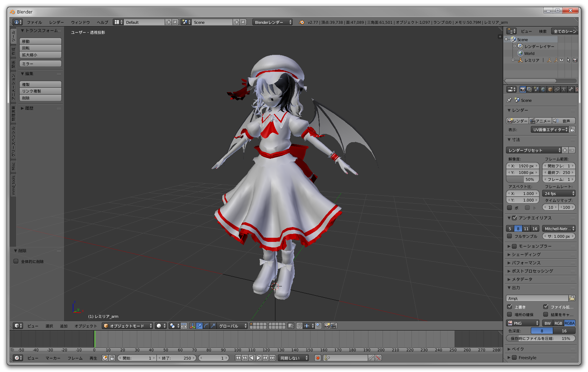The height and width of the screenshot is (372, 588).
Task: Click the lock time range icon
Action: click(112, 358)
